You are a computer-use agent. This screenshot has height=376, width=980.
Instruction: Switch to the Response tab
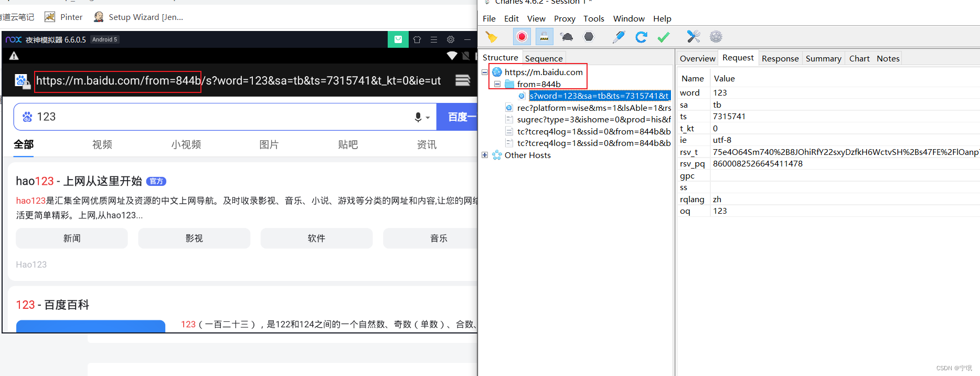[x=780, y=58]
